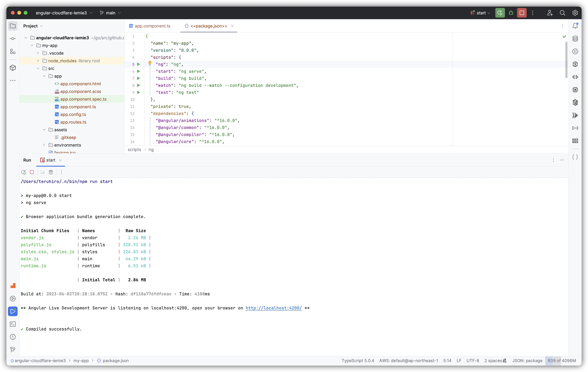Viewport: 588px width, 372px height.
Task: Toggle scroll to end in Run console
Action: coord(42,172)
